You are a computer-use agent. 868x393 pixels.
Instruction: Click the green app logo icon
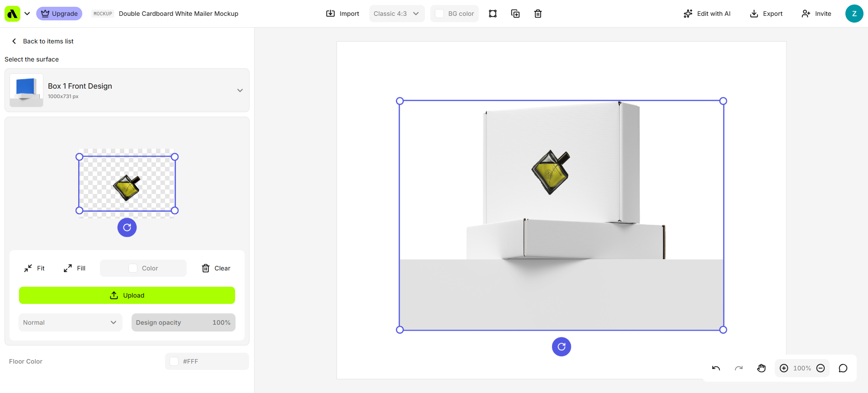click(x=12, y=14)
